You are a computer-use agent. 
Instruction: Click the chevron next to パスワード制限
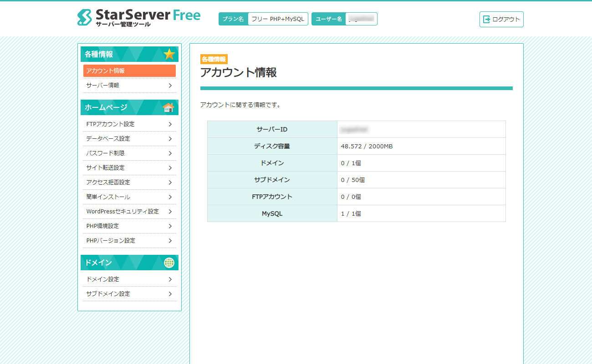click(170, 153)
